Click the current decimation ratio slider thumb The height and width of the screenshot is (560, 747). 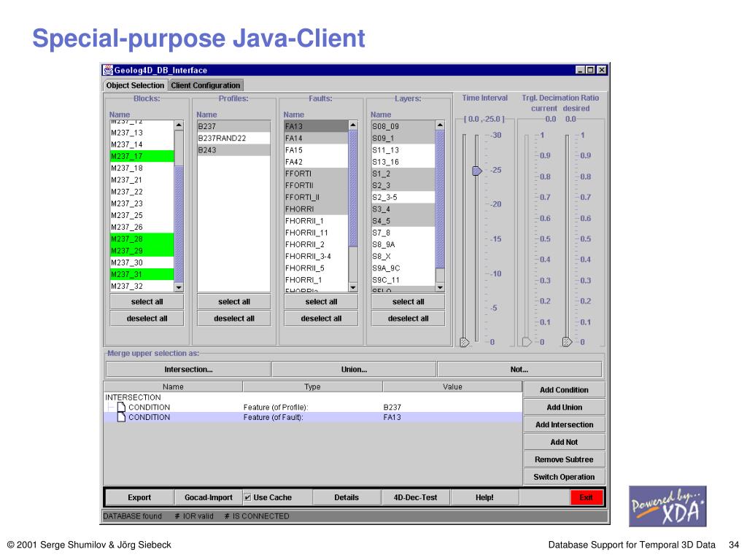coord(527,342)
